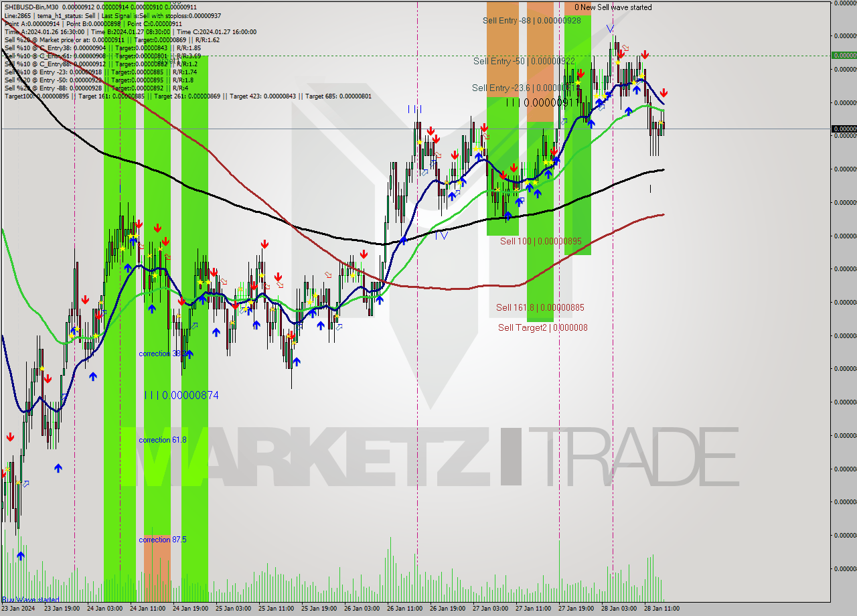Click the 'Sell %10 @ C_Entry38' line
The height and width of the screenshot is (616, 857).
coord(102,48)
